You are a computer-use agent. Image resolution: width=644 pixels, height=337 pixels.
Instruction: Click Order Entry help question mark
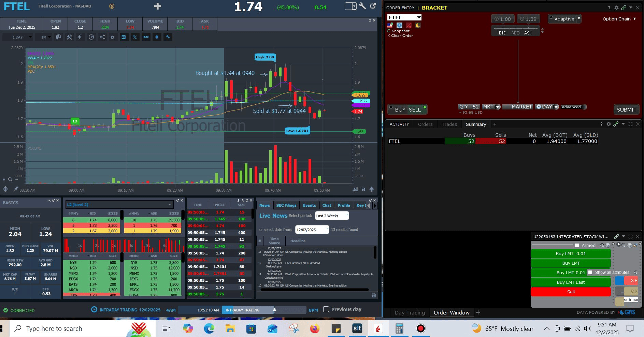coord(610,8)
